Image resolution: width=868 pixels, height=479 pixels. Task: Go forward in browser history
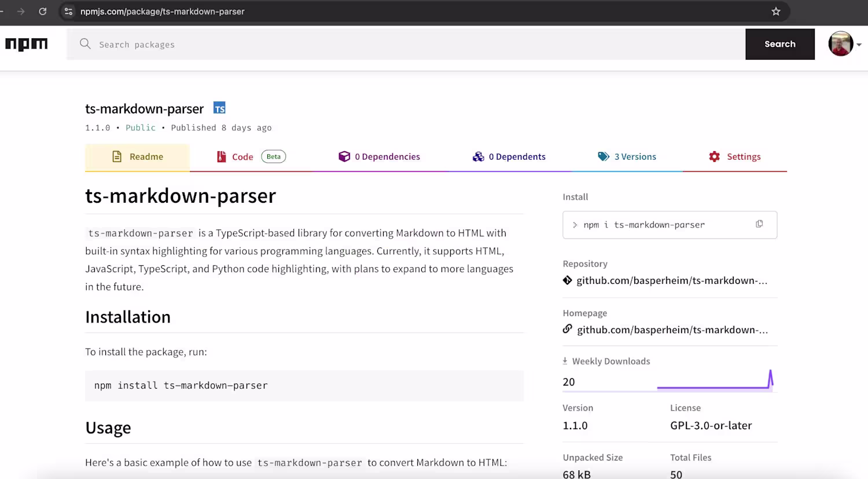[x=21, y=12]
